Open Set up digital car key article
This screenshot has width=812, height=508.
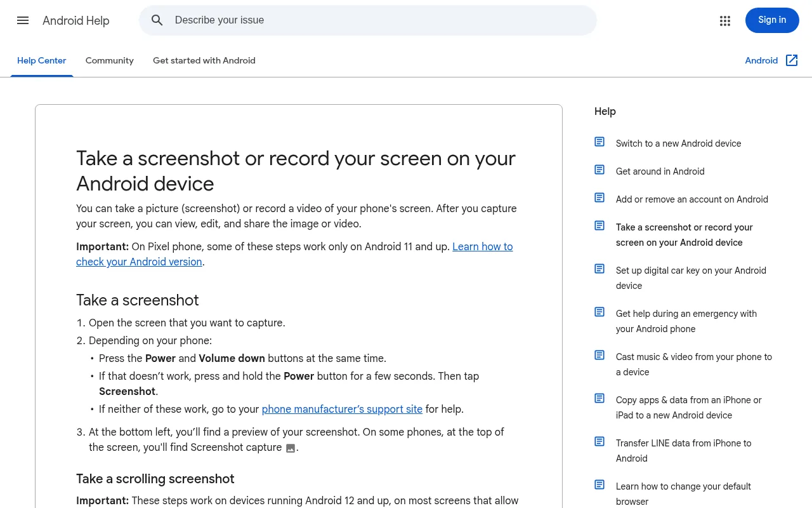click(691, 278)
